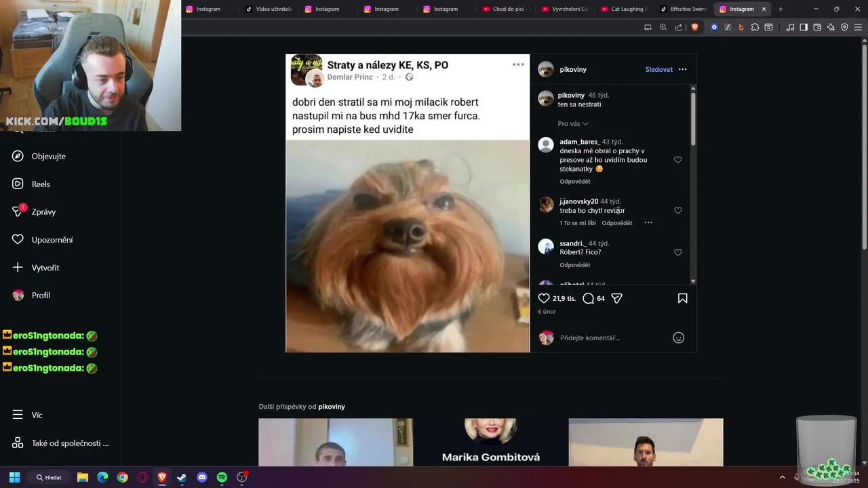The image size is (868, 488).
Task: Like j.janovsky20 comment
Action: point(678,211)
